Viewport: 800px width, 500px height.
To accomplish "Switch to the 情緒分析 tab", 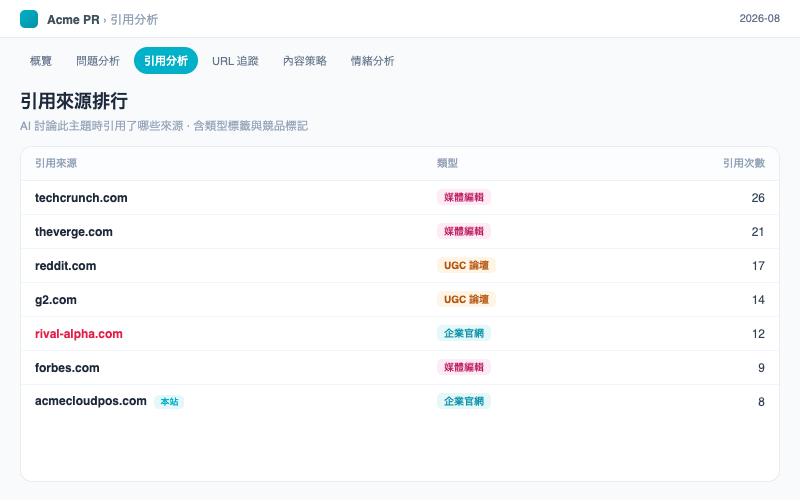I will point(372,61).
